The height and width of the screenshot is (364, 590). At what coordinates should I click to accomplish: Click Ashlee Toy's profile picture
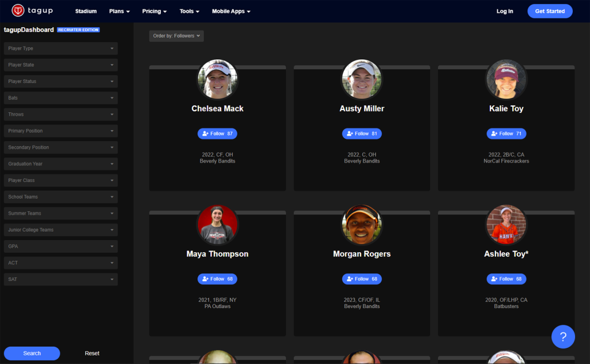[506, 225]
